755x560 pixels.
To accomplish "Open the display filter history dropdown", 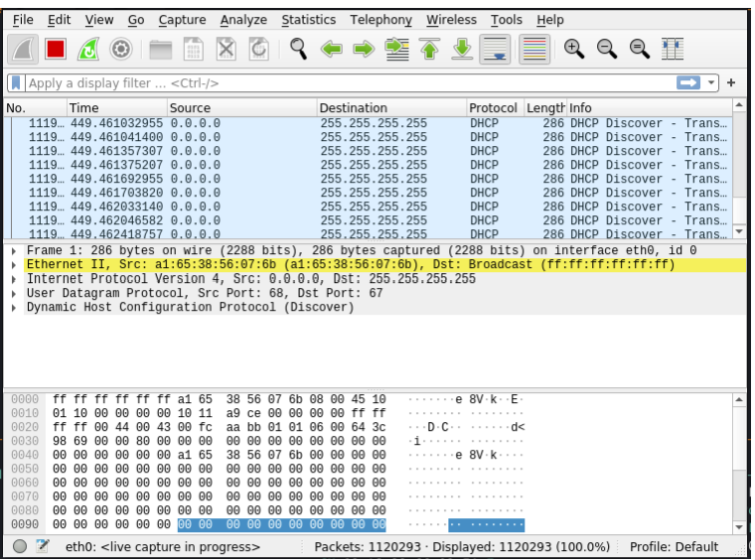I will point(710,82).
